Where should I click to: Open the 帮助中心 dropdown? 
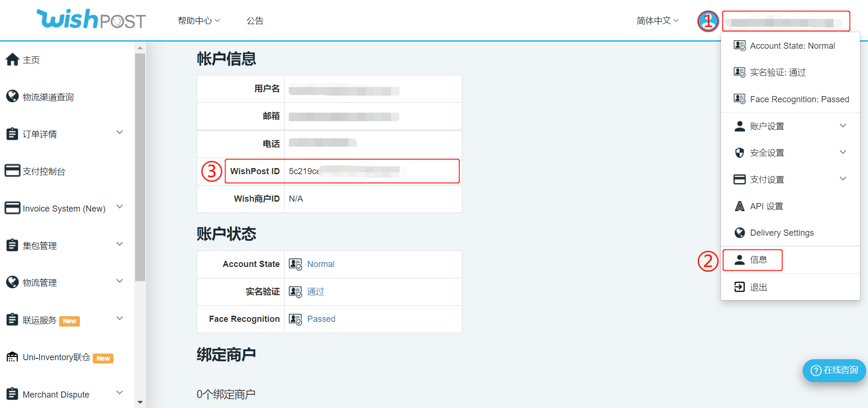click(199, 21)
